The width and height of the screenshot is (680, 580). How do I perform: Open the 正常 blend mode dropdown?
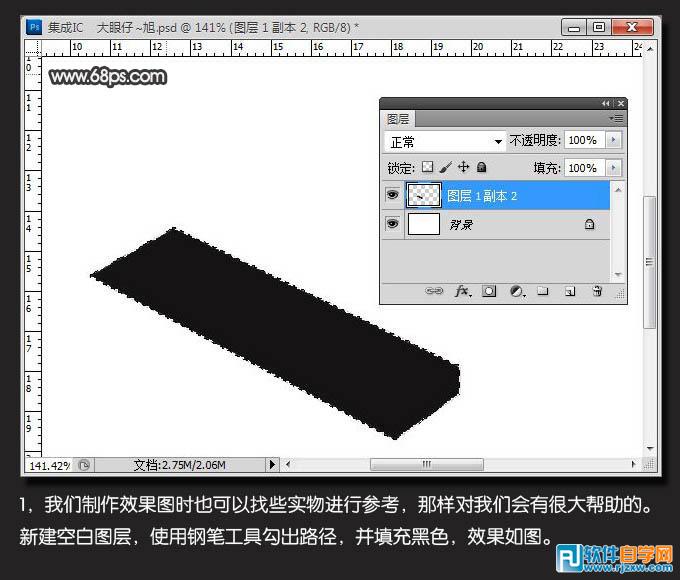tap(445, 141)
